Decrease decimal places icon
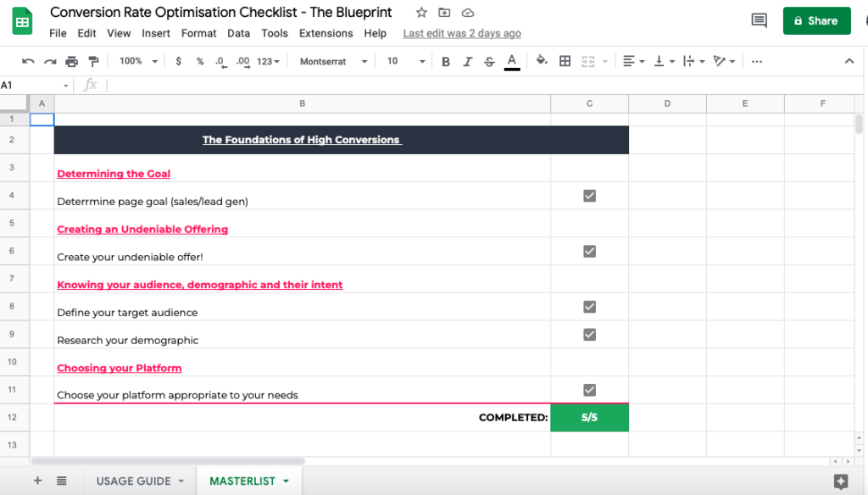This screenshot has width=868, height=495. click(x=221, y=62)
